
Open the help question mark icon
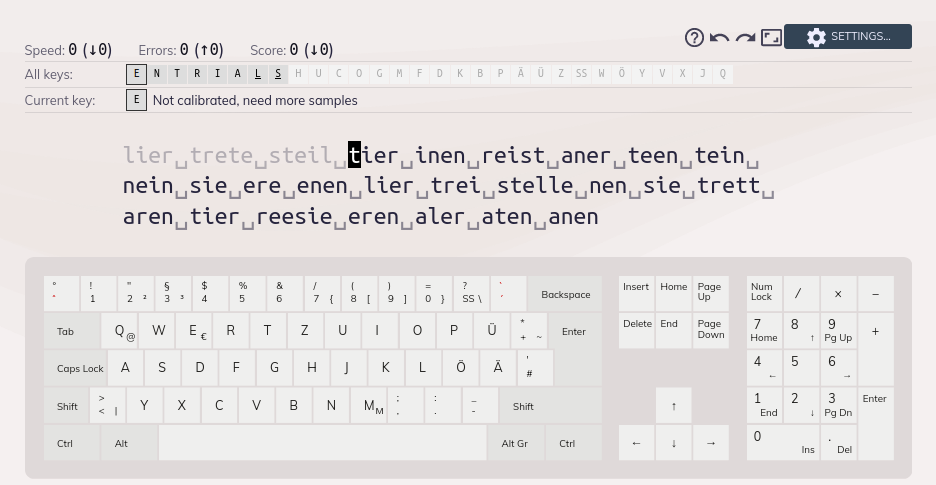[x=694, y=38]
